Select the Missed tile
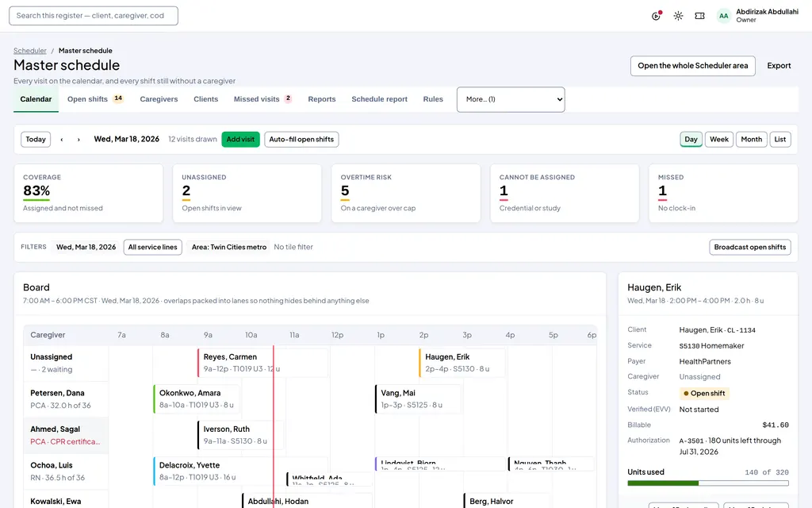The height and width of the screenshot is (508, 812). (723, 194)
